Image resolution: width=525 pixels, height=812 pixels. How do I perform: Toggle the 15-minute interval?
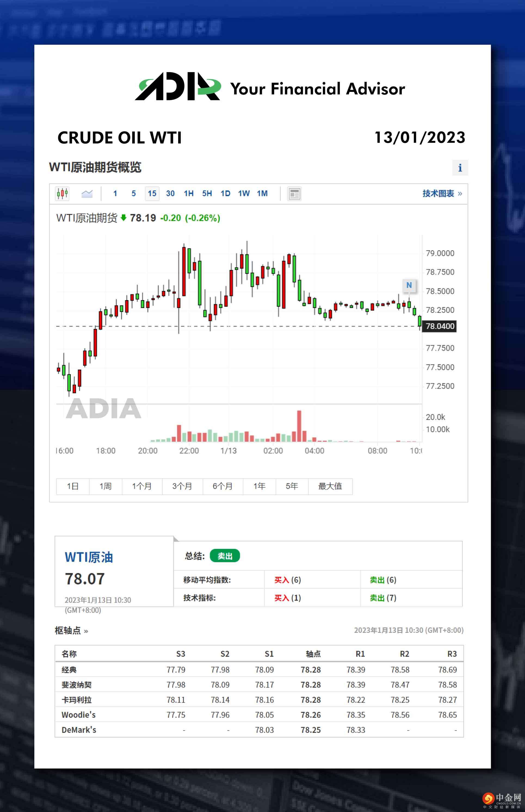click(152, 193)
